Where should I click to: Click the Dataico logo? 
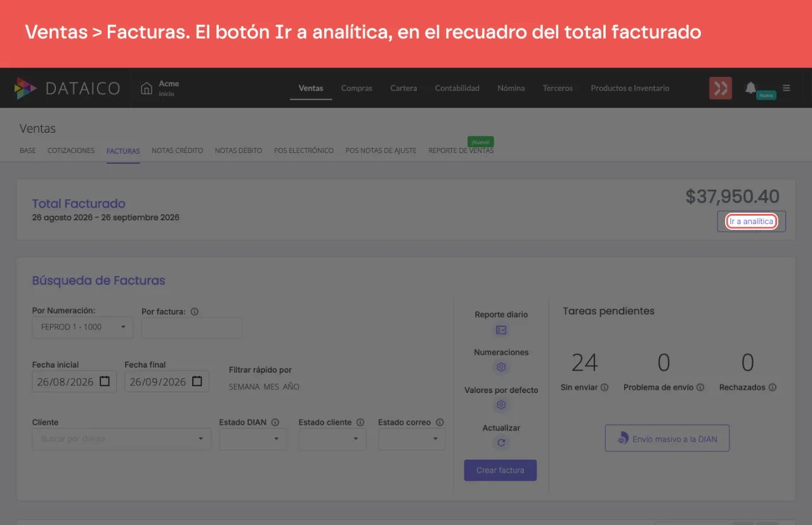point(67,88)
